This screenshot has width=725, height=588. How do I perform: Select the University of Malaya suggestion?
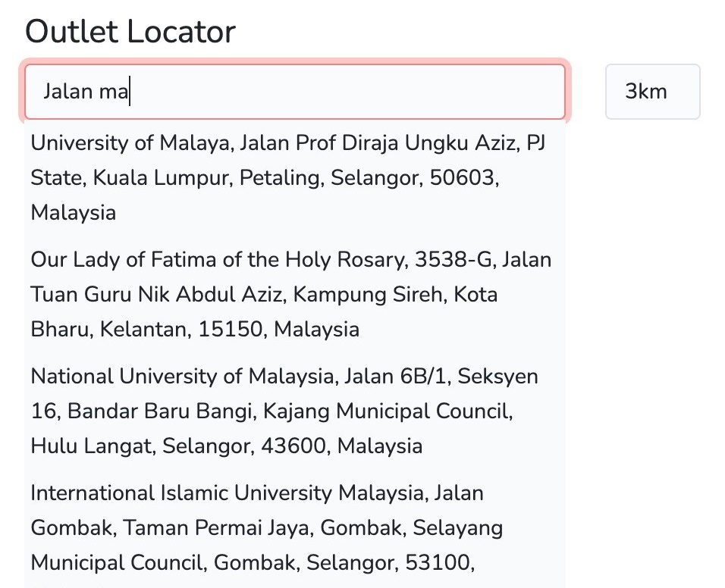click(295, 178)
